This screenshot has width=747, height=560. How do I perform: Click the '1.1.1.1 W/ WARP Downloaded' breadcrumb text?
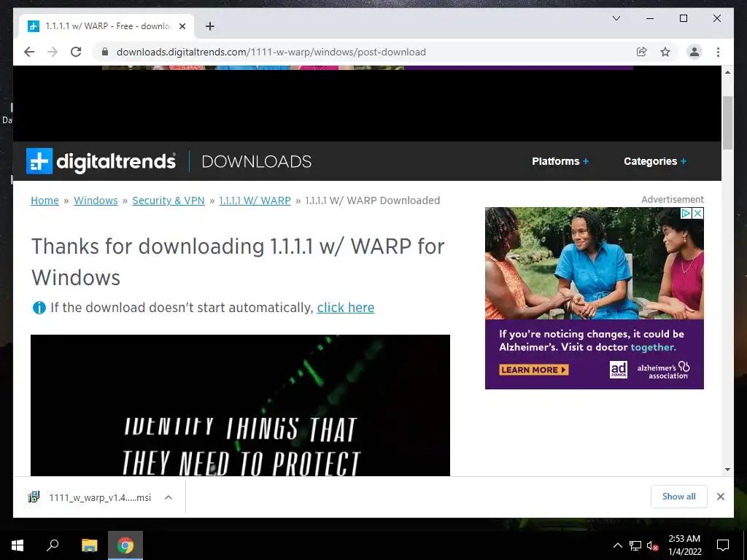pyautogui.click(x=373, y=201)
